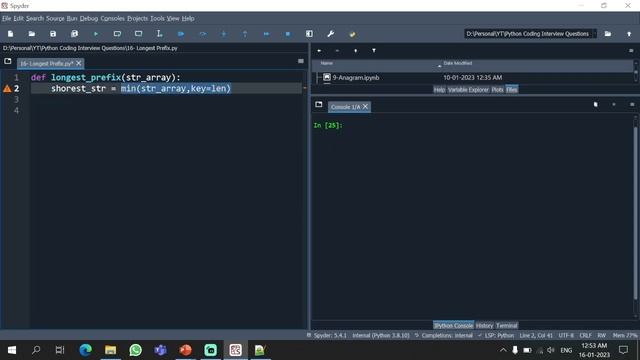Run the file with green play icon
This screenshot has width=640, height=360.
pos(96,34)
